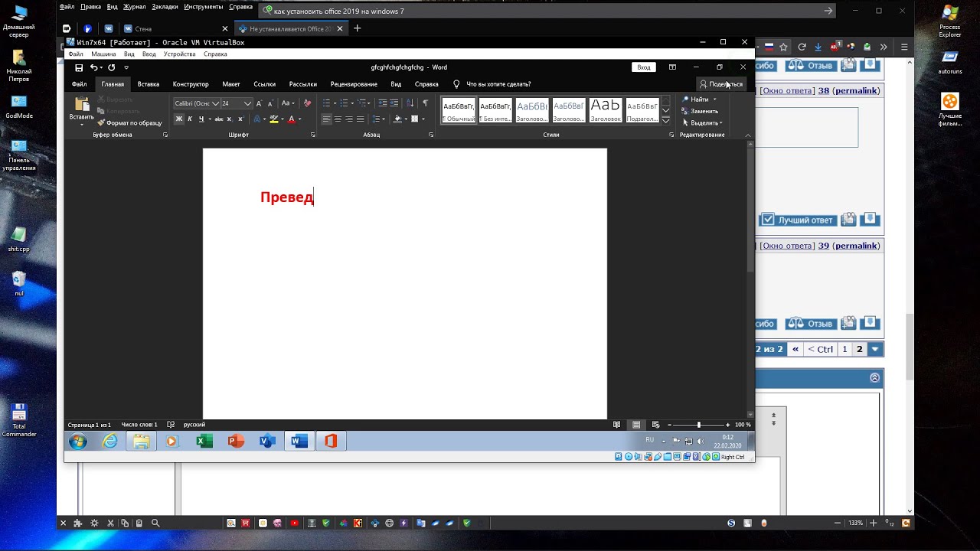The height and width of the screenshot is (551, 980).
Task: Click the Поделиться share button
Action: pos(720,84)
